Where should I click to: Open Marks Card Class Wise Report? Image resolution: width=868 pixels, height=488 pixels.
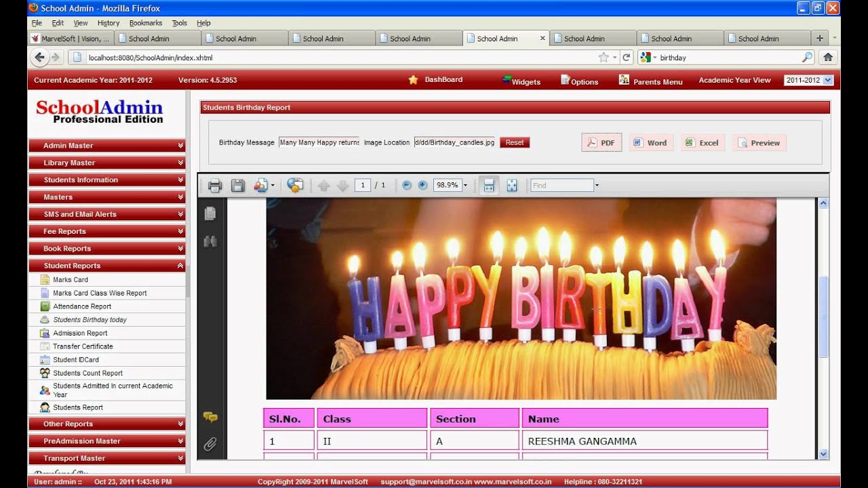click(x=100, y=293)
